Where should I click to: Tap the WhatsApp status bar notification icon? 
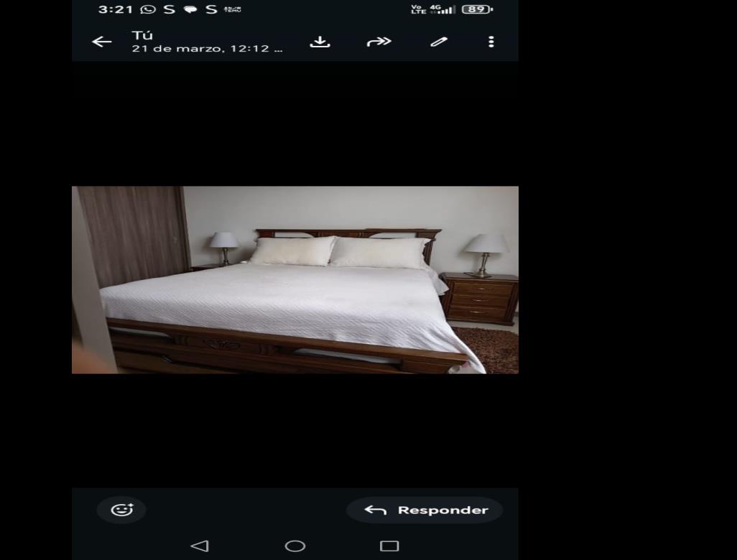pyautogui.click(x=148, y=9)
